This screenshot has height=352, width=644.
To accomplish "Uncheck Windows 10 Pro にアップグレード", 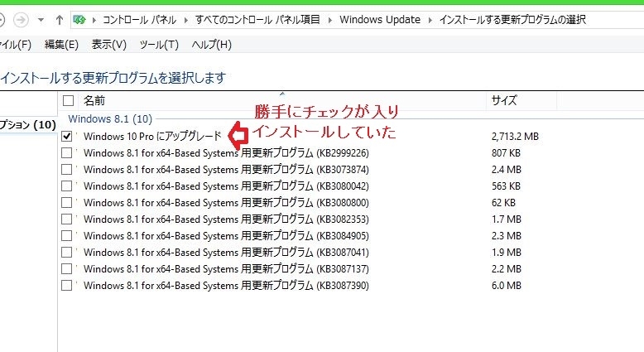I will [66, 136].
